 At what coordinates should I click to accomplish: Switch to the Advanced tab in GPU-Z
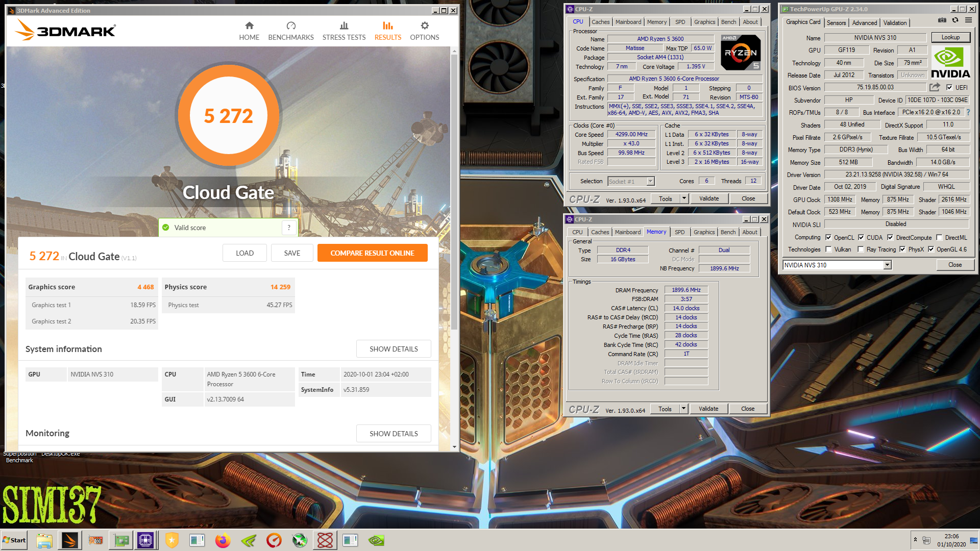click(864, 22)
